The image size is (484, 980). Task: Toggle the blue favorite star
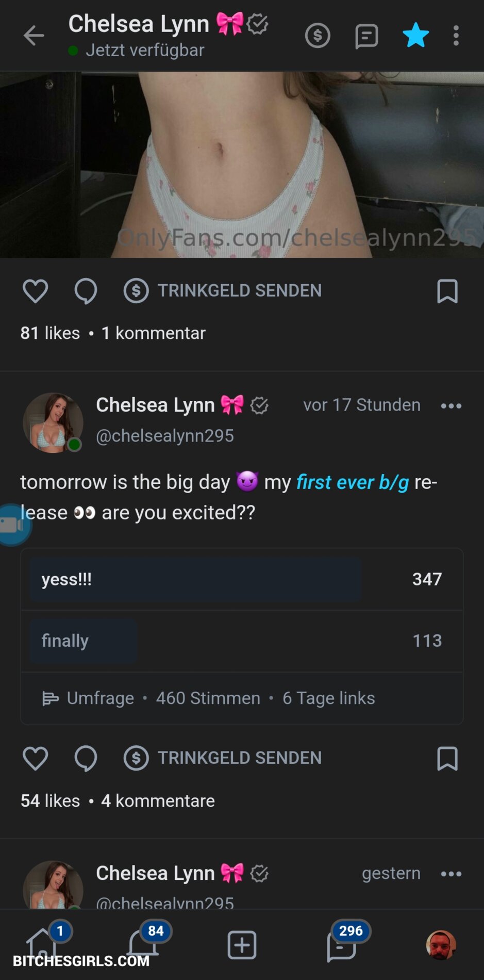(x=415, y=36)
